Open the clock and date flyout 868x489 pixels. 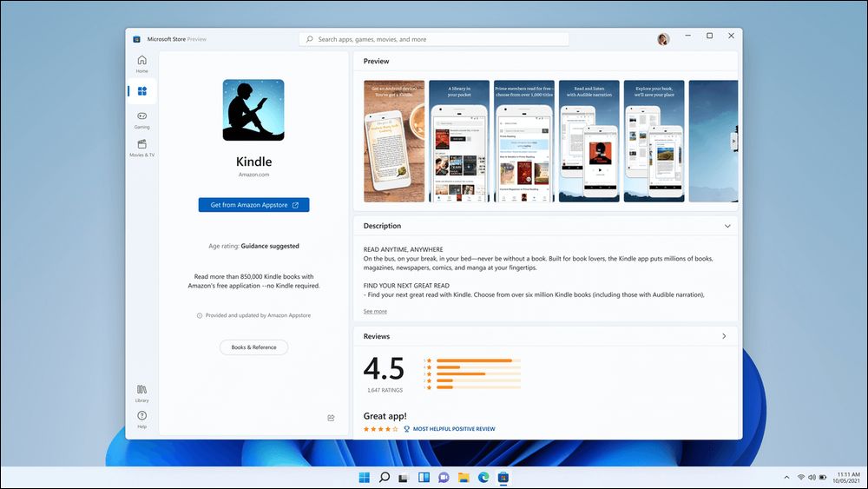click(846, 478)
